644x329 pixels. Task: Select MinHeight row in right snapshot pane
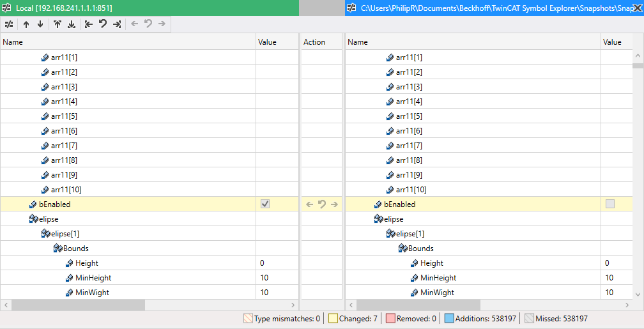pyautogui.click(x=473, y=278)
